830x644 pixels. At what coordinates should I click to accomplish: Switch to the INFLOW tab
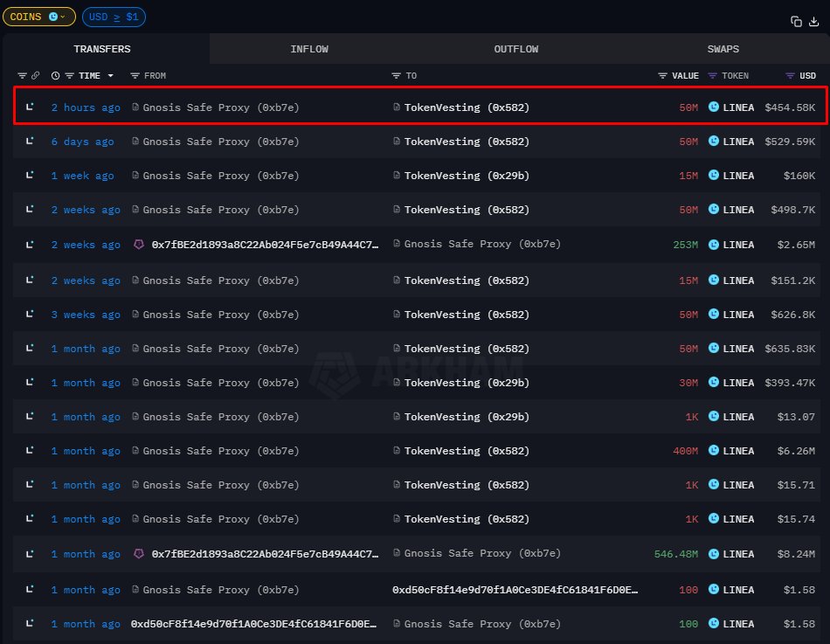[309, 49]
